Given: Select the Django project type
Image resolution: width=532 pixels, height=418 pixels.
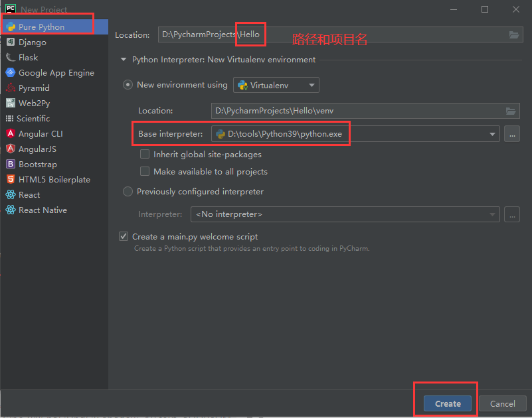Looking at the screenshot, I should click(54, 42).
